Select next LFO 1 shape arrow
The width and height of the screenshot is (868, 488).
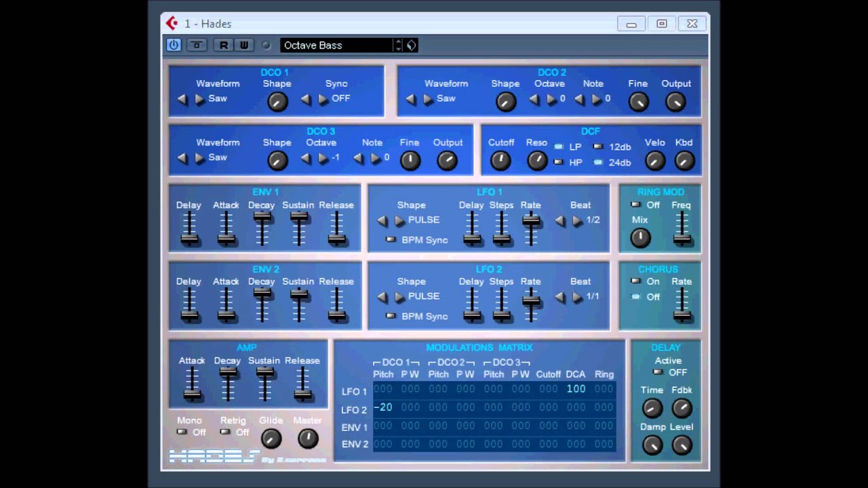click(399, 221)
